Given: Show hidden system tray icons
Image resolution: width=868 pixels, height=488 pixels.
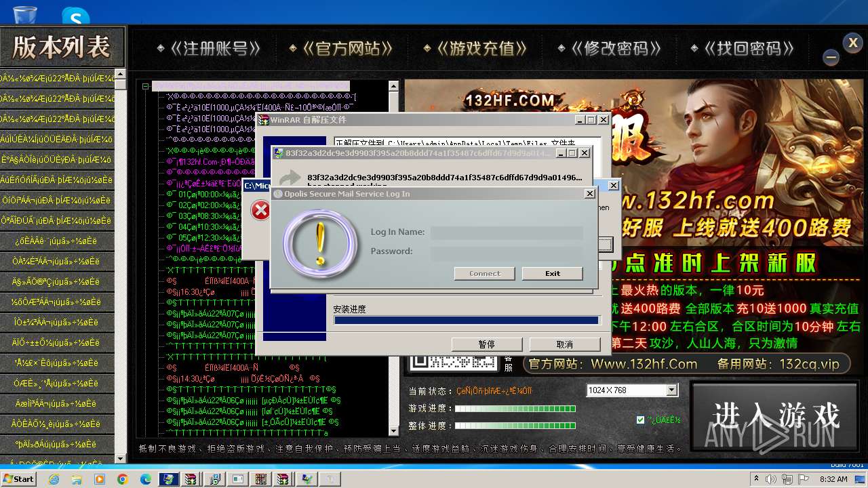Looking at the screenshot, I should point(756,479).
